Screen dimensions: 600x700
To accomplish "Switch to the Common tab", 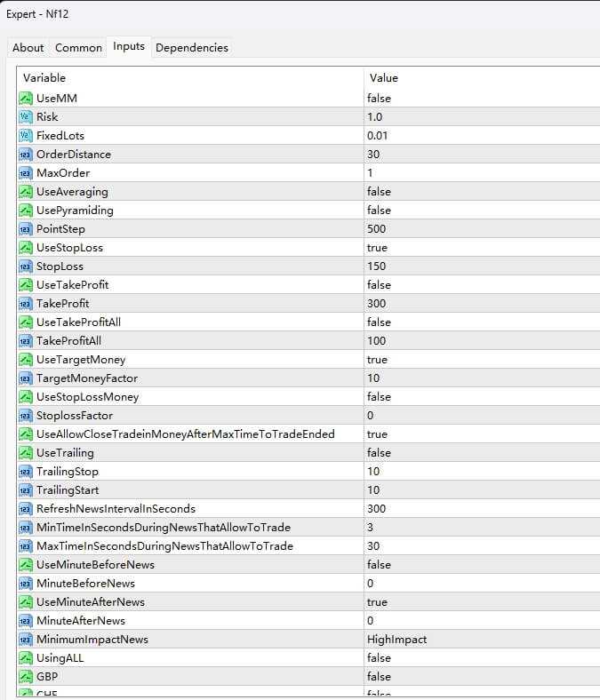I will [78, 48].
